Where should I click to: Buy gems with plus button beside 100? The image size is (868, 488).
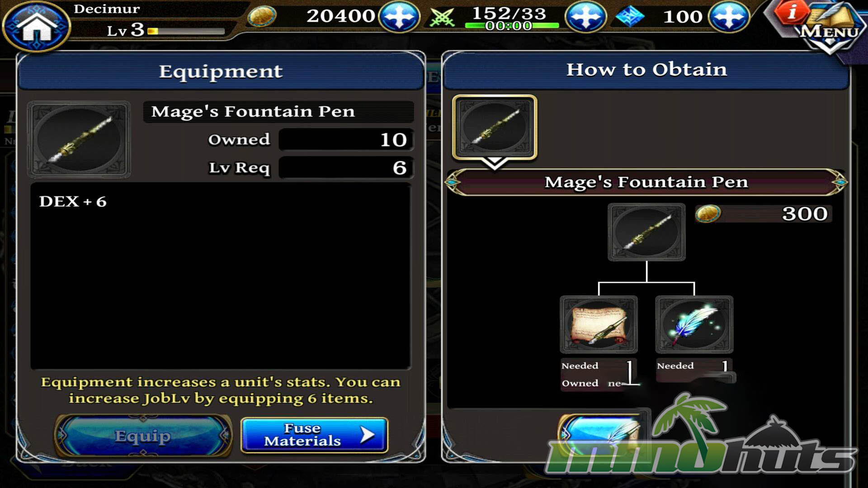point(729,17)
